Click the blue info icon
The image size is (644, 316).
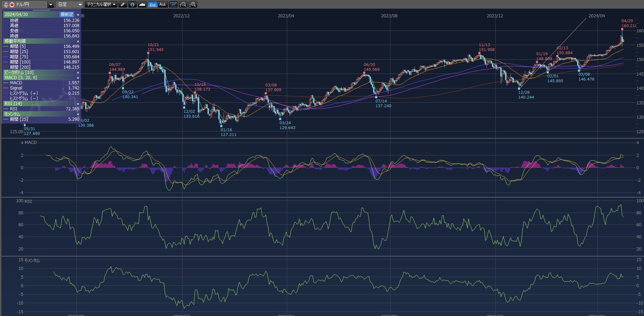(132, 5)
